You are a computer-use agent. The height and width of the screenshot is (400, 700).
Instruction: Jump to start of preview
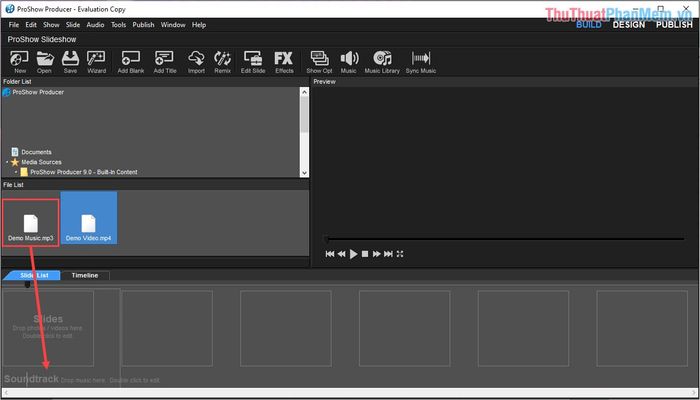(x=330, y=254)
